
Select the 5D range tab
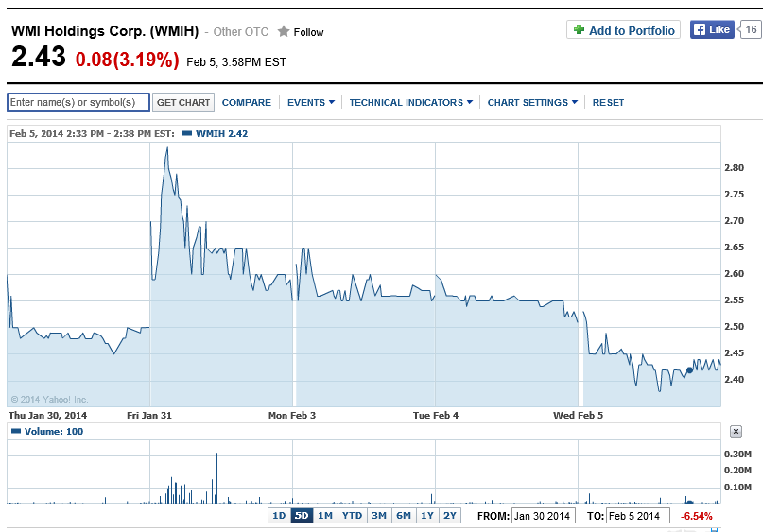(x=302, y=516)
